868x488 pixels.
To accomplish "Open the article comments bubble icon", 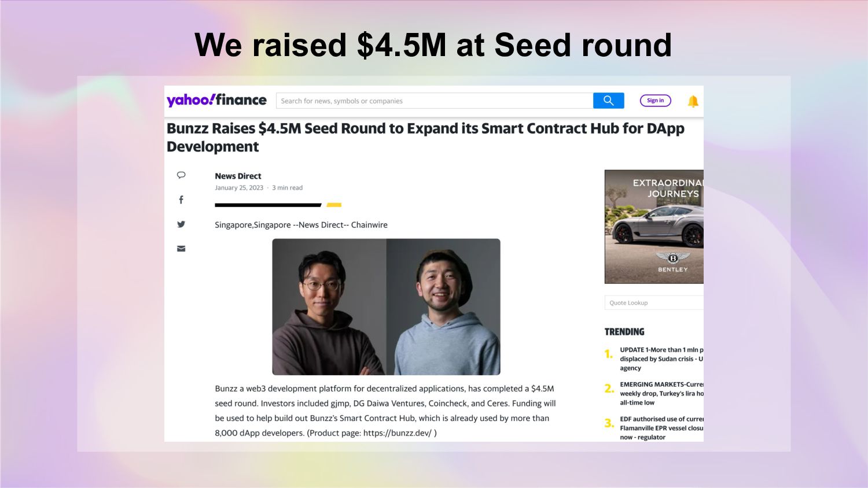I will click(181, 175).
